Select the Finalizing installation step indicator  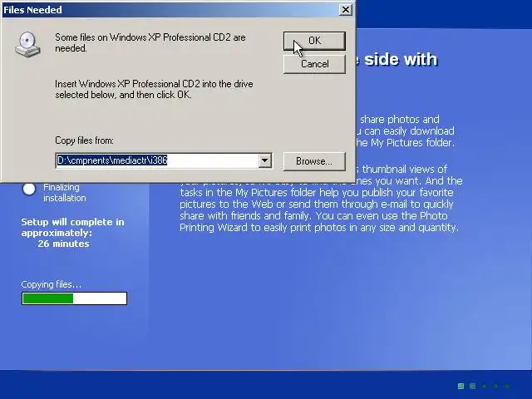29,189
